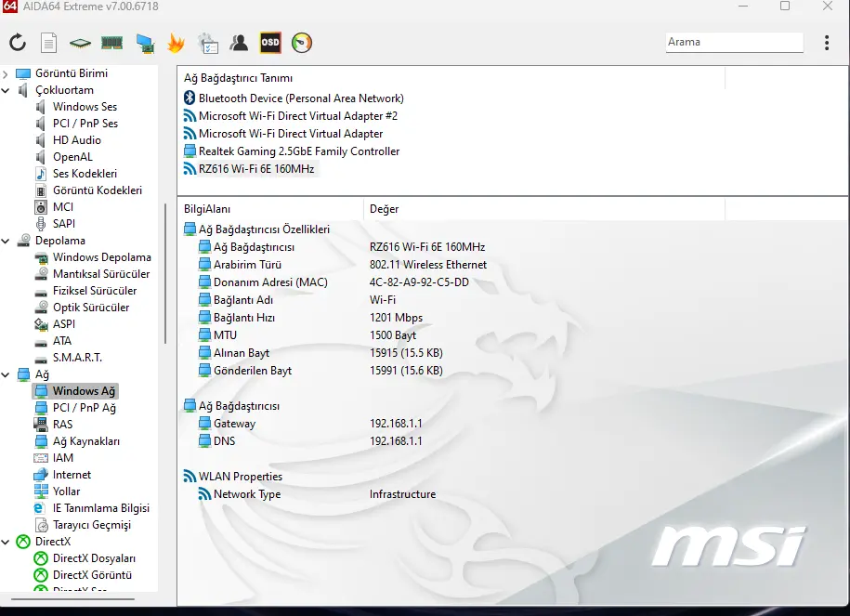
Task: Select Optik Sürücüler tree item
Action: (91, 308)
